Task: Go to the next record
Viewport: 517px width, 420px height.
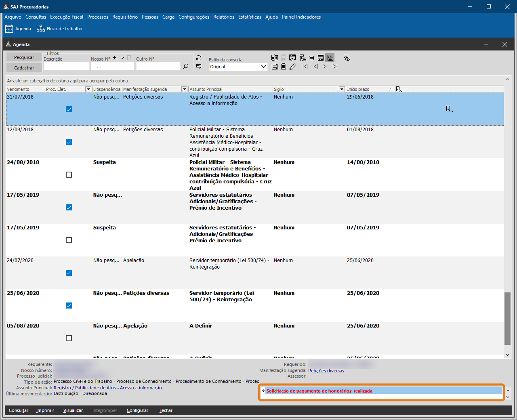Action: point(324,67)
